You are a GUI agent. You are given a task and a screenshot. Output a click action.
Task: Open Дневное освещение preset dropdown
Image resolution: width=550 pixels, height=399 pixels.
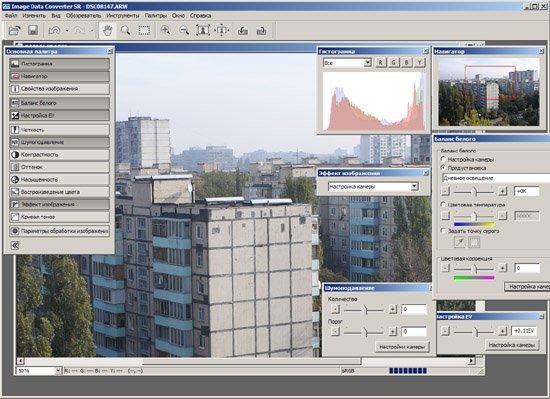pos(496,178)
